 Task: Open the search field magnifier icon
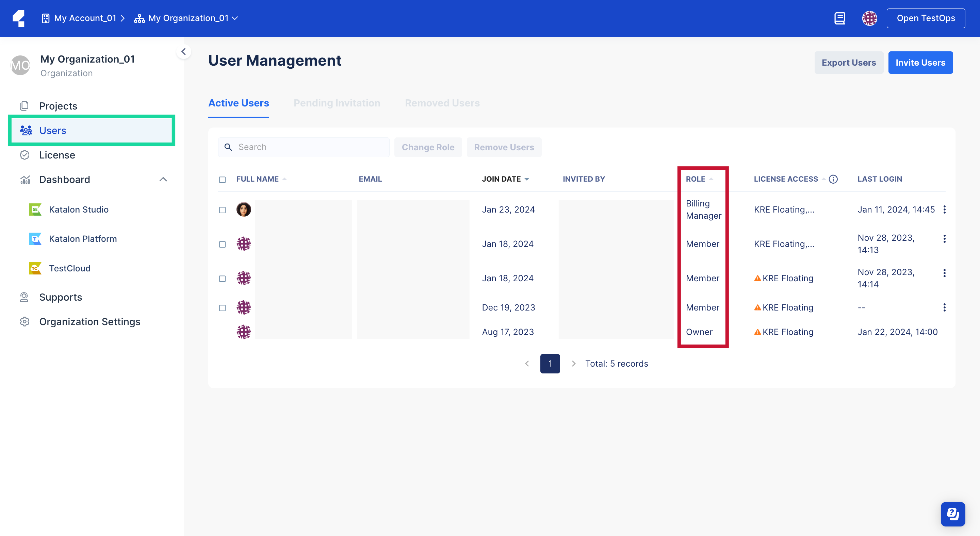click(228, 147)
